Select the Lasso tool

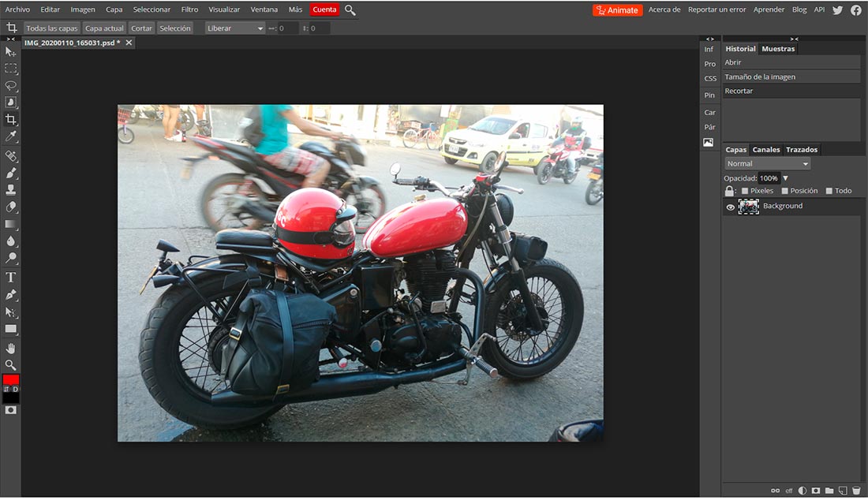[x=11, y=85]
